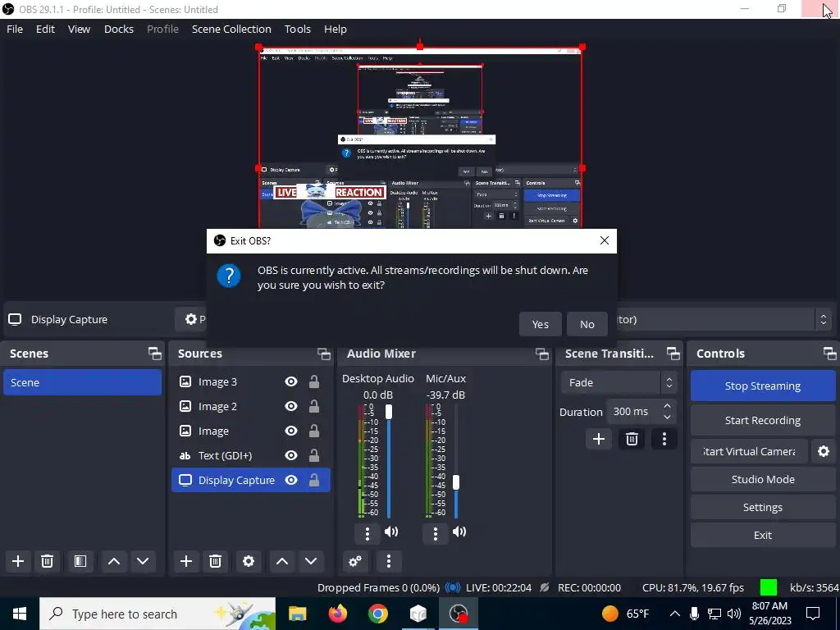Open the File menu
The image size is (840, 630).
pyautogui.click(x=15, y=29)
